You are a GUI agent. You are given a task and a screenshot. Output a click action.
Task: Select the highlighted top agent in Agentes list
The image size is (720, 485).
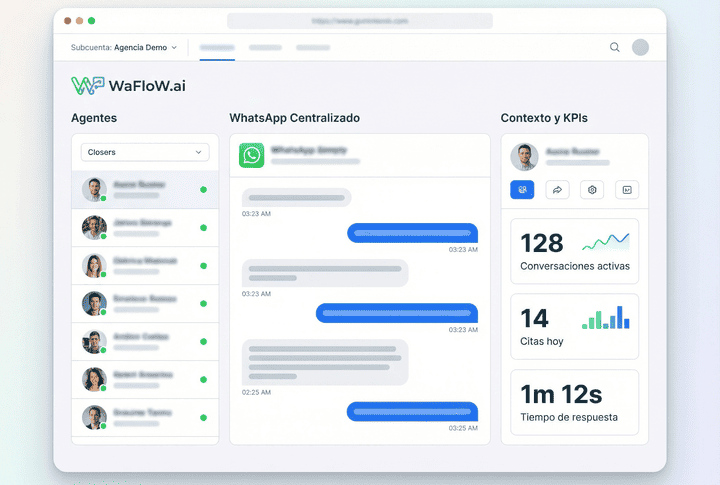[x=145, y=189]
